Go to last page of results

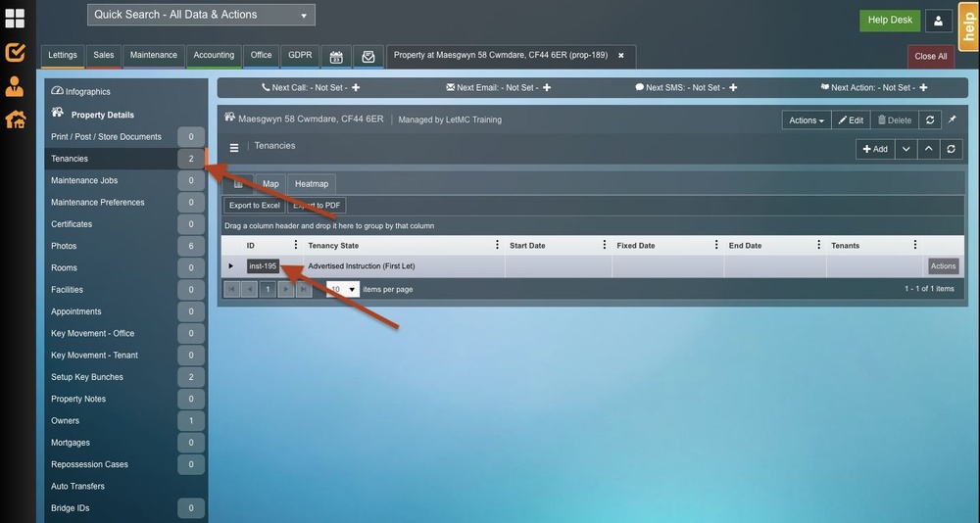click(304, 289)
